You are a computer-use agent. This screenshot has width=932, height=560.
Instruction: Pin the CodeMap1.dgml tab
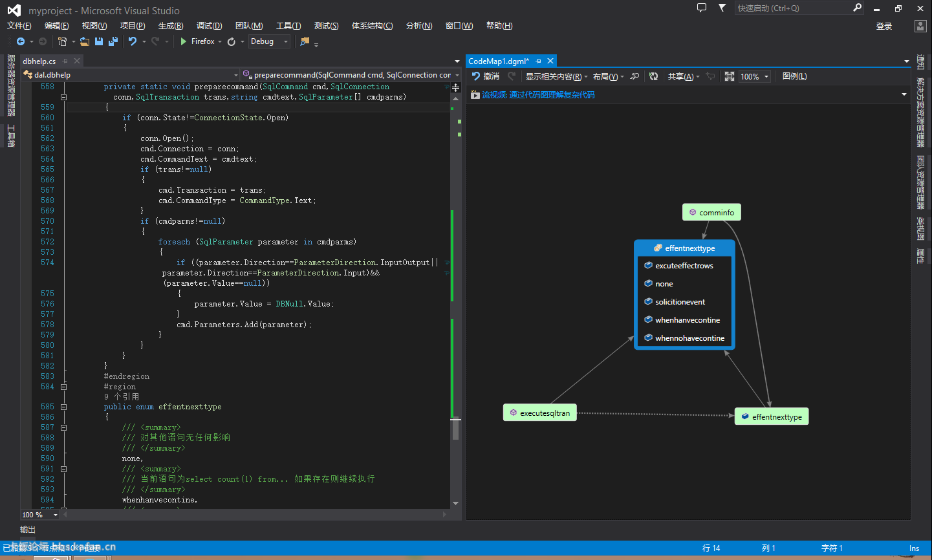538,61
